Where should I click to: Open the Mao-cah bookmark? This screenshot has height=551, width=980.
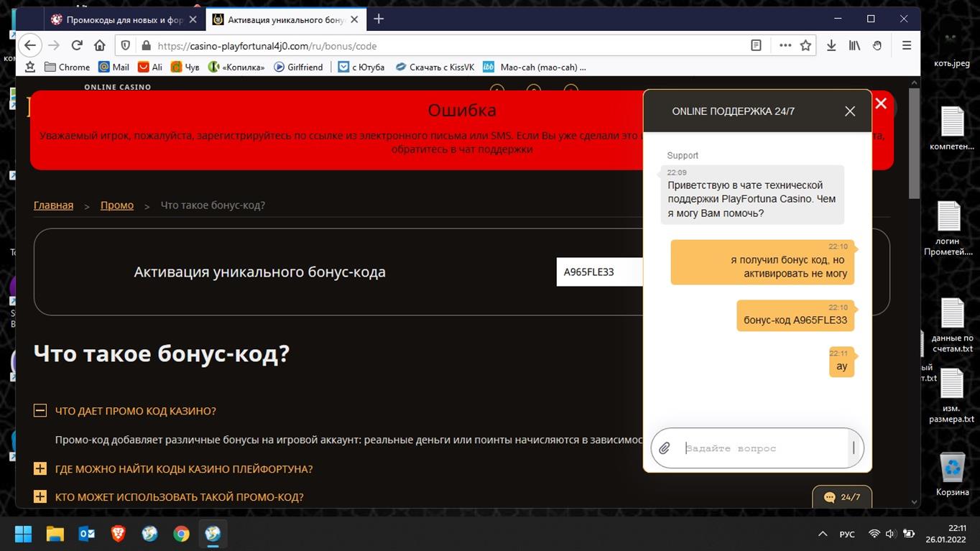point(535,67)
